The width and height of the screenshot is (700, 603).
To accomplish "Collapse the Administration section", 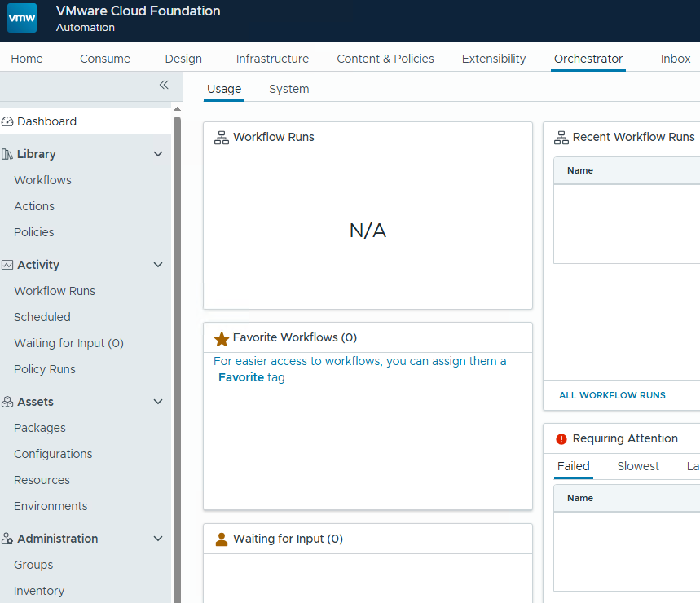I will (158, 538).
